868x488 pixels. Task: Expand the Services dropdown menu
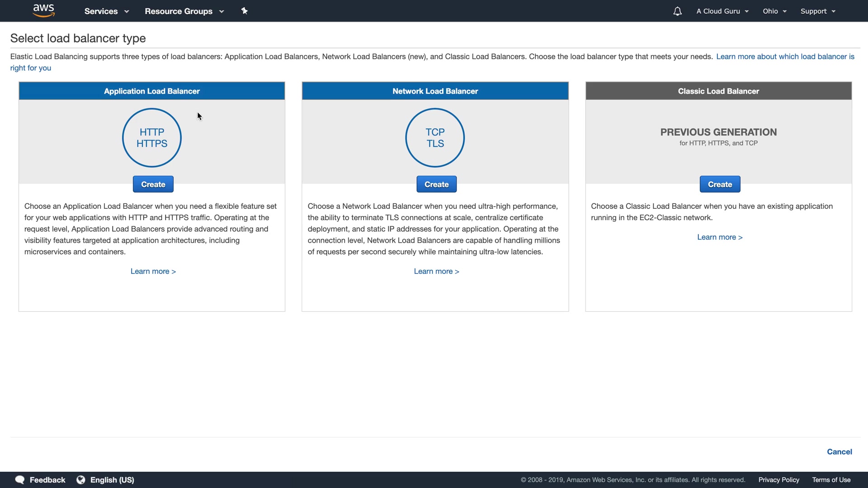click(x=107, y=11)
